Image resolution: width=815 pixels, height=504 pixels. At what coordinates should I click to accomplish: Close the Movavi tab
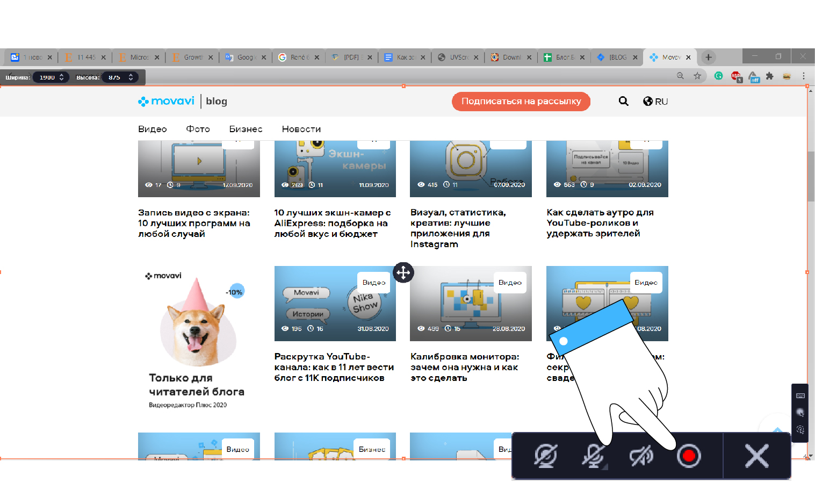688,57
